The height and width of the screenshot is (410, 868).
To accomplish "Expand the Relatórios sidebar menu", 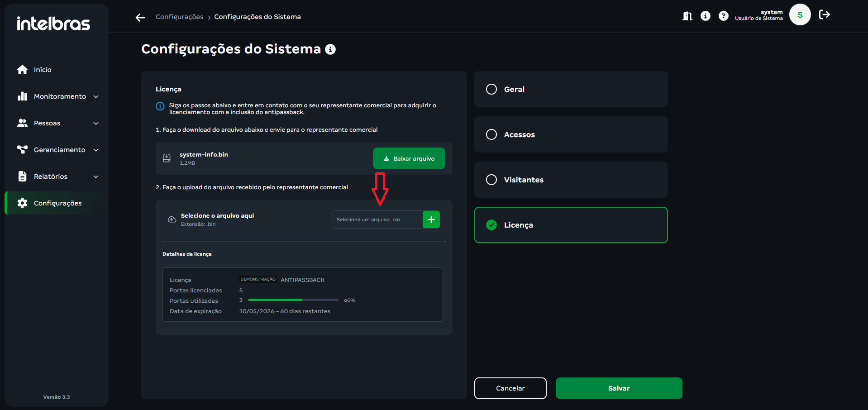I will (x=59, y=176).
